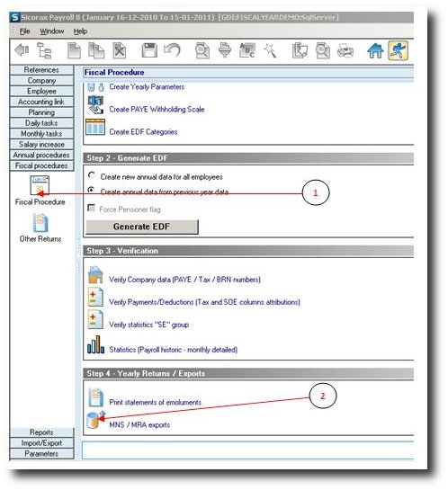Open Print statements of emoluments link
Viewport: 448px width, 490px height.
155,402
